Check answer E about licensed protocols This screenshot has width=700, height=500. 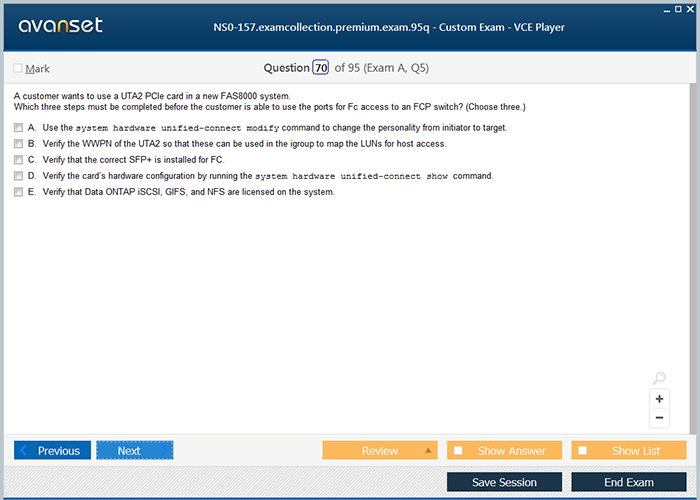coord(18,192)
